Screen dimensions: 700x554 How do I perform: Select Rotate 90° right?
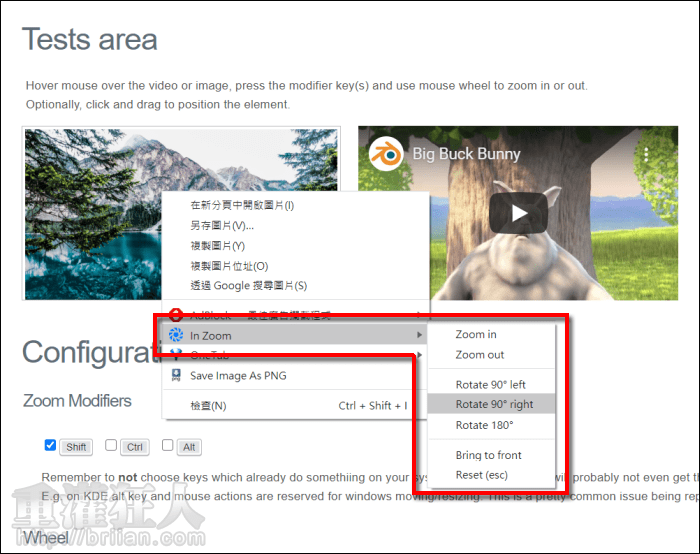494,405
